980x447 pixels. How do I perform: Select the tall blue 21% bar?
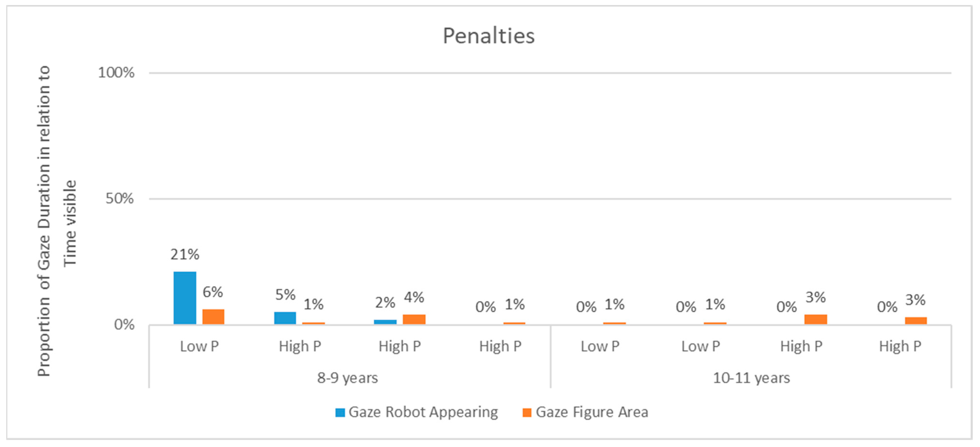point(185,298)
